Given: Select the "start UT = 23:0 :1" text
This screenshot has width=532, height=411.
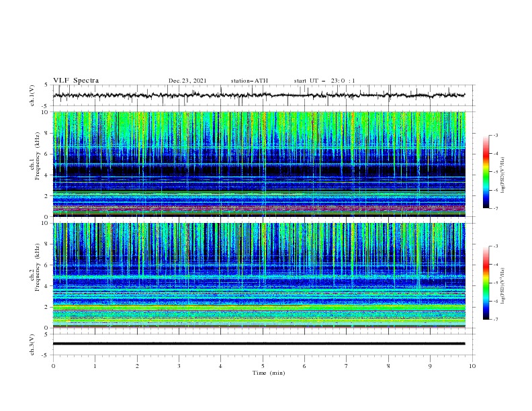Looking at the screenshot, I should pyautogui.click(x=324, y=81).
